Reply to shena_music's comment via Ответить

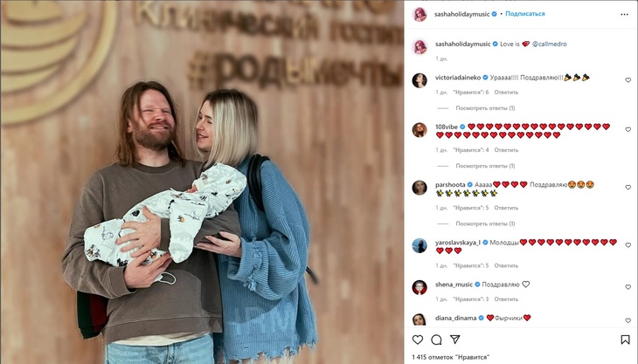click(506, 299)
